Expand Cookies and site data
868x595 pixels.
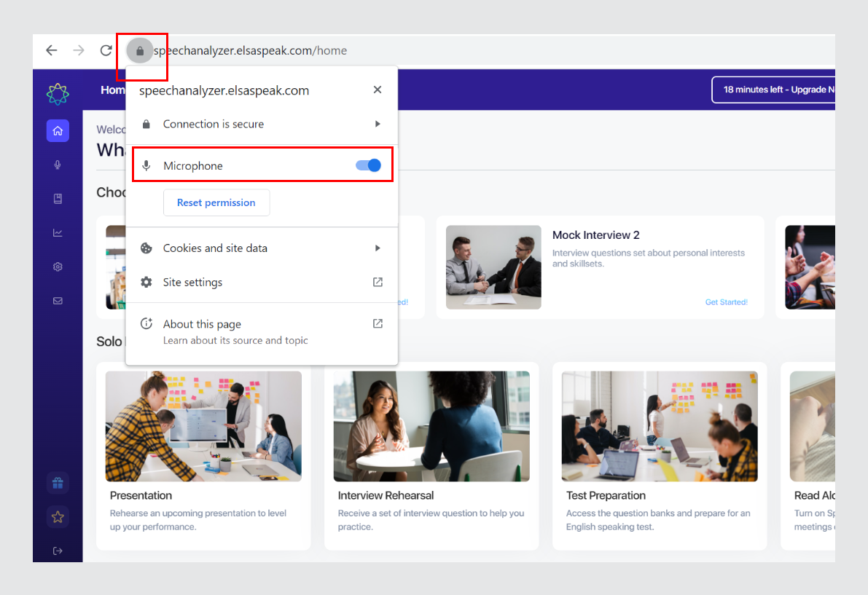262,248
